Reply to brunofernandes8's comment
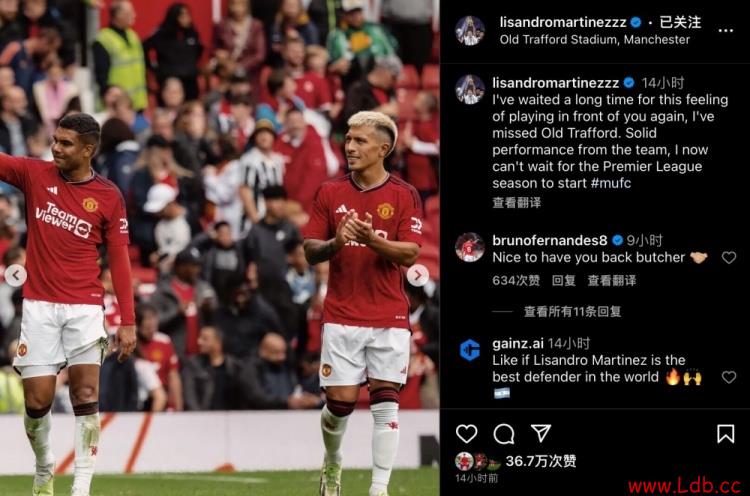 tap(563, 280)
